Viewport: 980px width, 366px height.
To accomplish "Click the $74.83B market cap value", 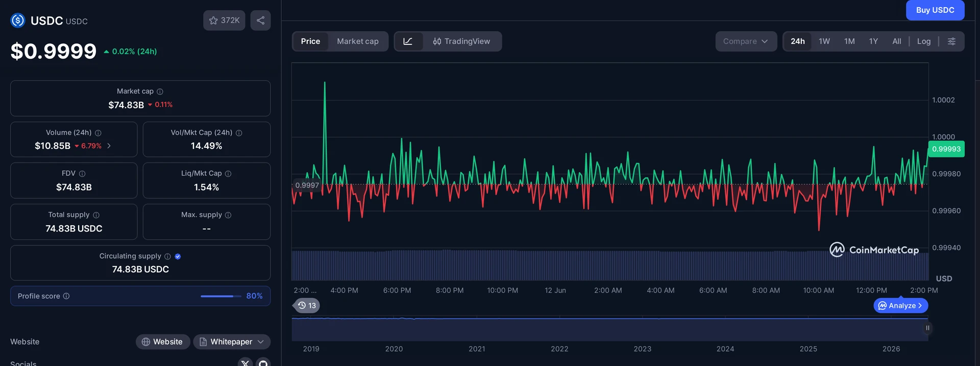I will (x=126, y=105).
